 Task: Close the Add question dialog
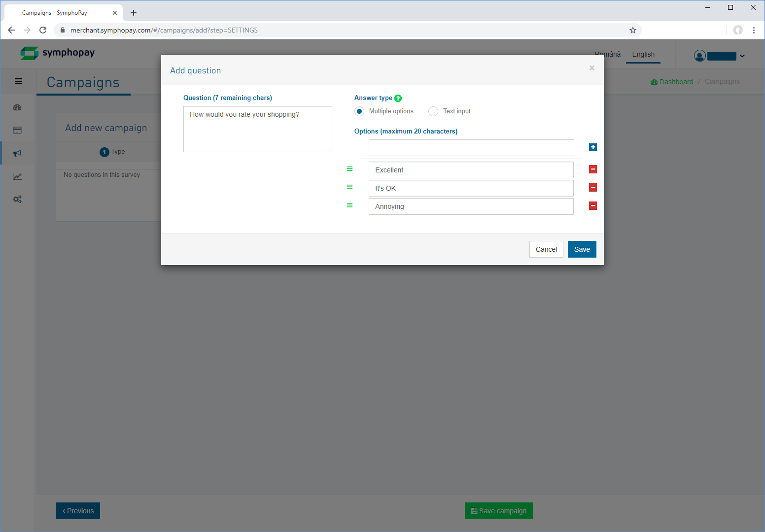(x=592, y=68)
